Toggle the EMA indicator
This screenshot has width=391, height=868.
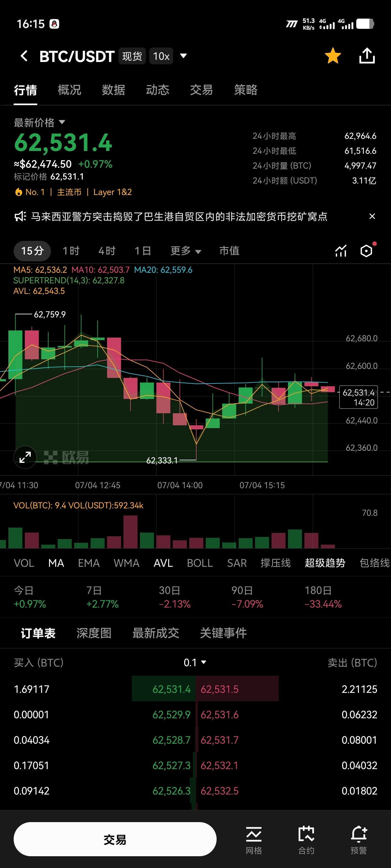89,563
